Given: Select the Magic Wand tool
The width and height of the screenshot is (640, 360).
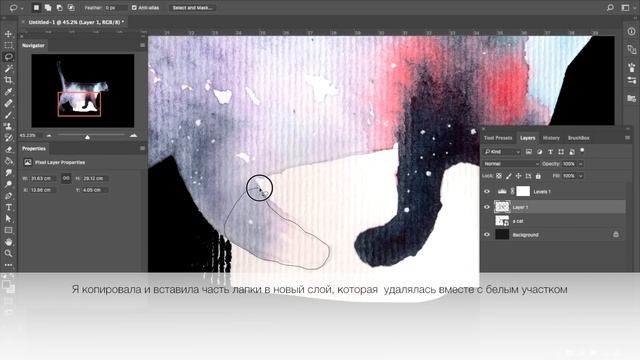Looking at the screenshot, I should click(8, 68).
